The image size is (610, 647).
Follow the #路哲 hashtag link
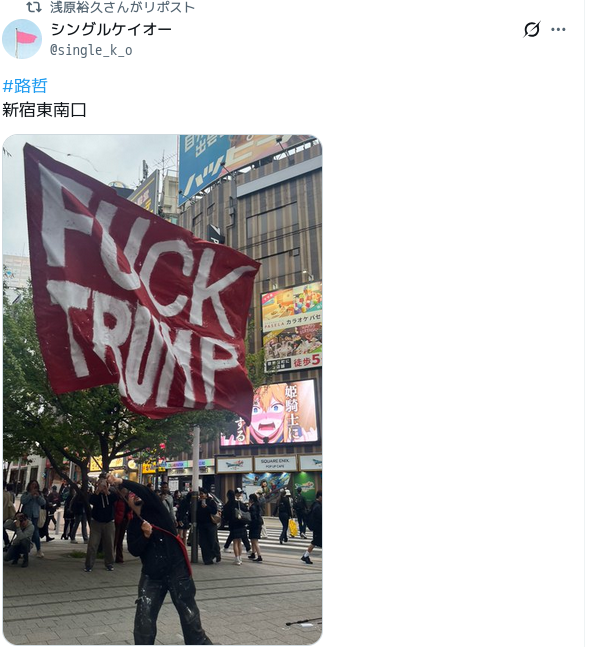[x=25, y=85]
